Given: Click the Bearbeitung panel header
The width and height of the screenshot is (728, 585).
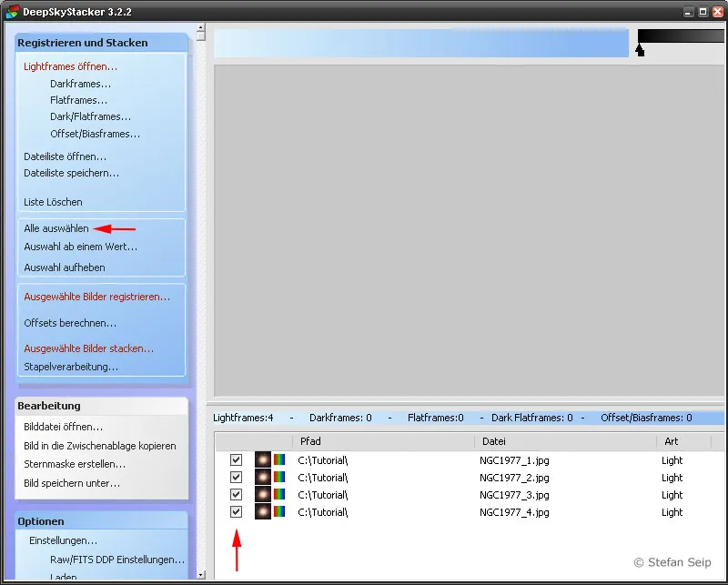Looking at the screenshot, I should coord(101,406).
